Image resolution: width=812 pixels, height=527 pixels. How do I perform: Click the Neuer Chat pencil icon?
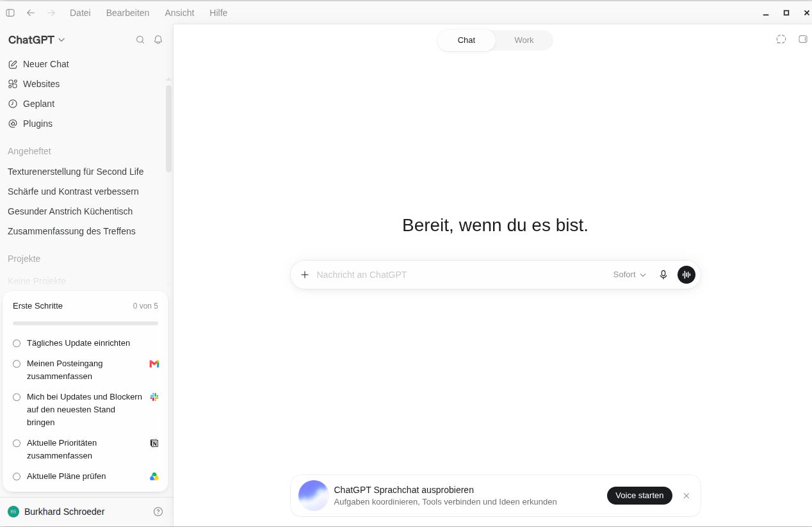pos(13,64)
